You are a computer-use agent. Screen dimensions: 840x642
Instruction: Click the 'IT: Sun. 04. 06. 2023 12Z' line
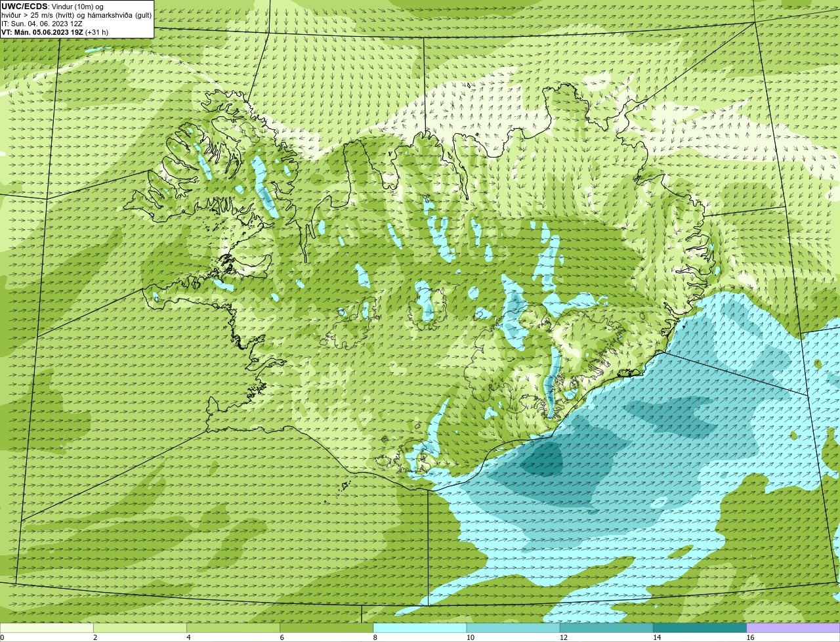[x=42, y=24]
